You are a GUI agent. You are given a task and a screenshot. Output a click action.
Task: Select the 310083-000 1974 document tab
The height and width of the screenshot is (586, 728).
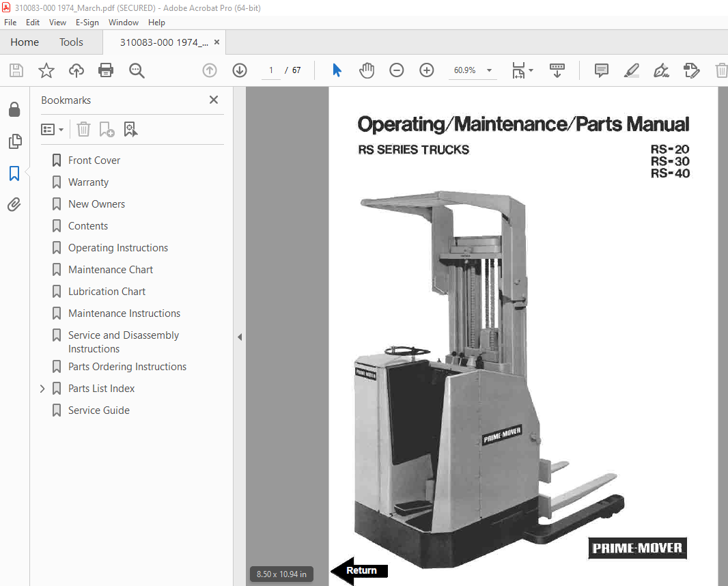(163, 42)
